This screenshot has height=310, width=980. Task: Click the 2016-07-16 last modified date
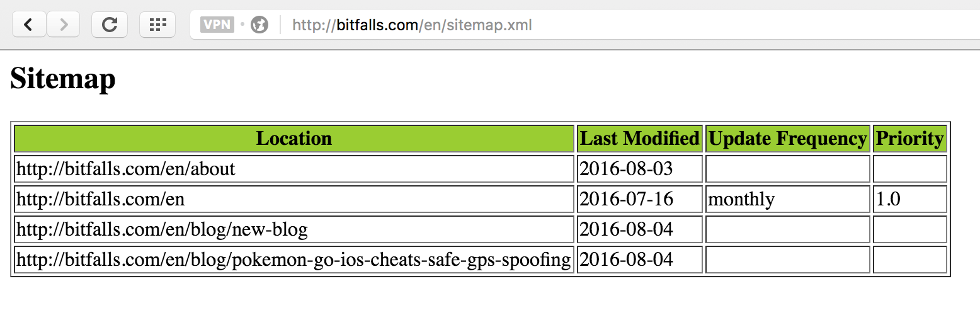[x=626, y=199]
